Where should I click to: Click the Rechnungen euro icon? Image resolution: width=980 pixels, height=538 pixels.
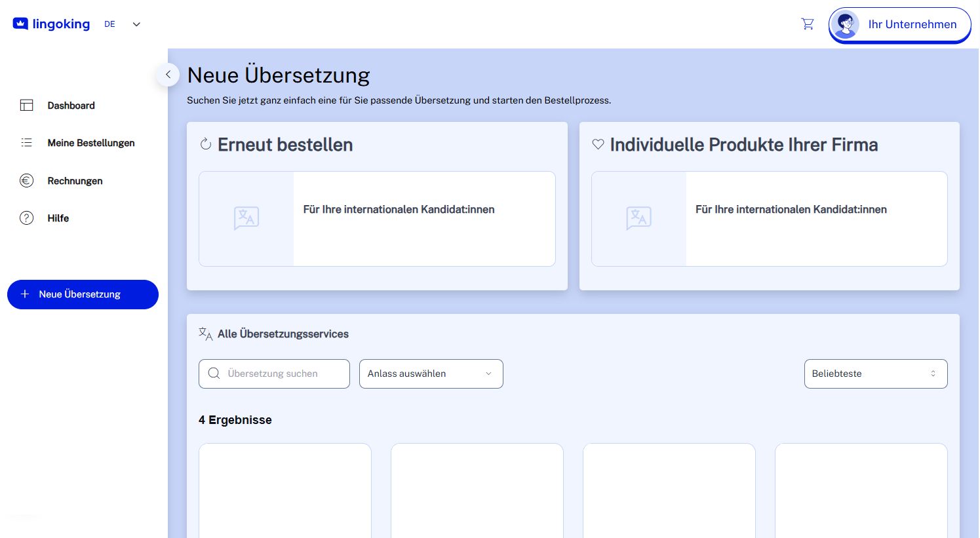pyautogui.click(x=26, y=181)
